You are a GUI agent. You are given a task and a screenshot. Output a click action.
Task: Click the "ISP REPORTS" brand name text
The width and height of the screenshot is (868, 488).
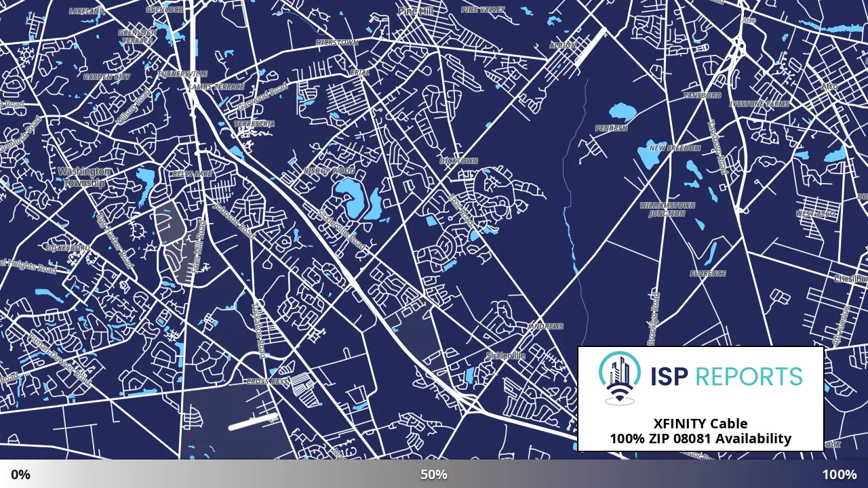point(726,376)
